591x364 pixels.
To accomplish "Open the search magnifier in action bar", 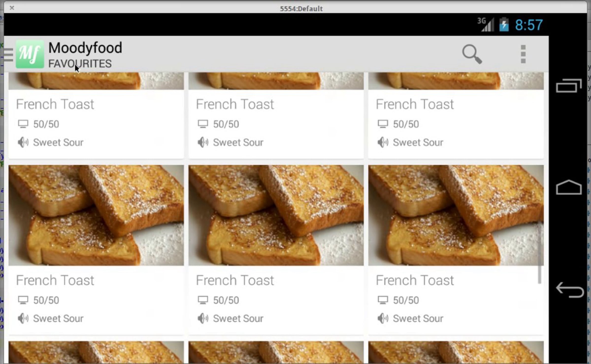I will click(x=472, y=54).
